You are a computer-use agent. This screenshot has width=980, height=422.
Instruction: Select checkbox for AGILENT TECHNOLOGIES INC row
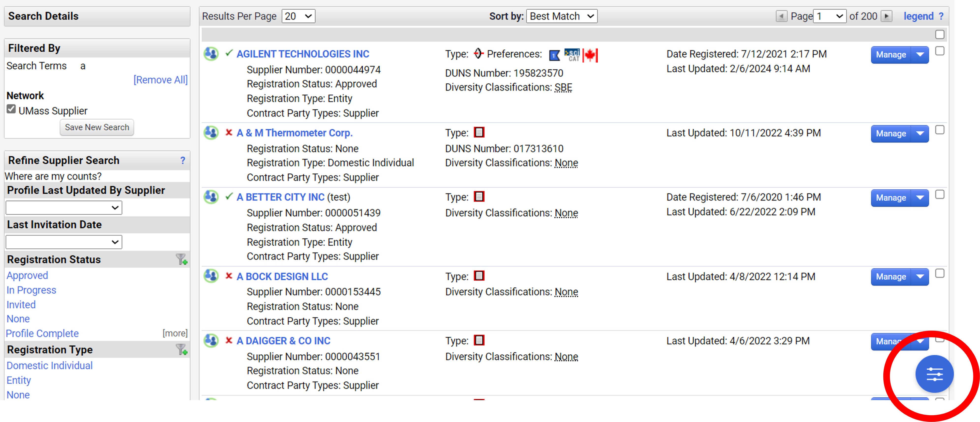tap(940, 51)
